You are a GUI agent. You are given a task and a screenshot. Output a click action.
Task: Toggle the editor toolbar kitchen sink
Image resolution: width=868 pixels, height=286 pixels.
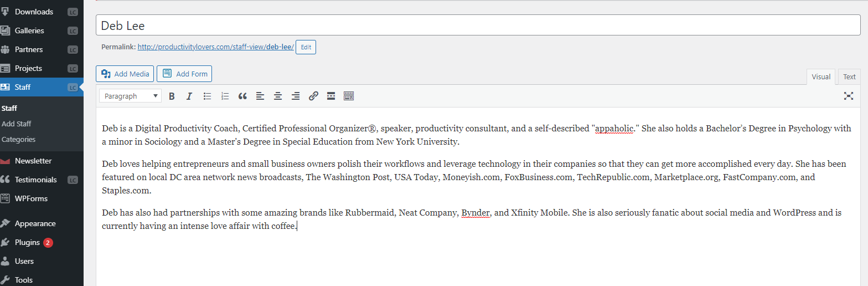click(349, 96)
